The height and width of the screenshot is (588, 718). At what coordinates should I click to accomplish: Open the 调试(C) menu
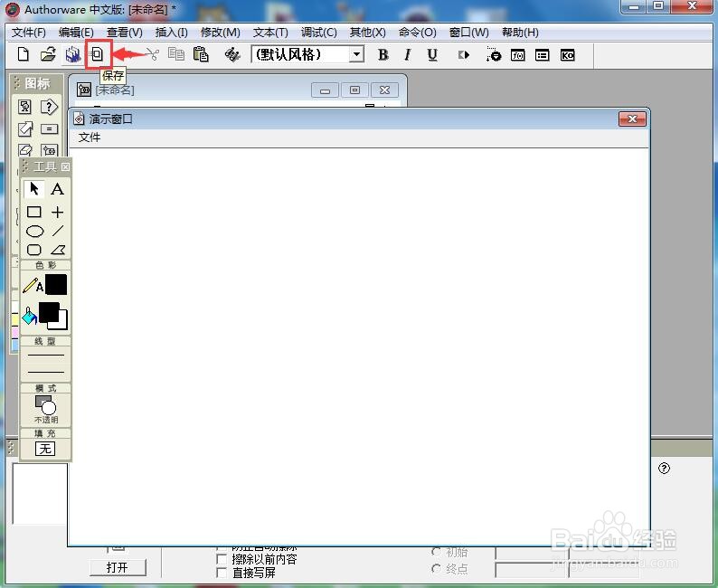(x=319, y=33)
